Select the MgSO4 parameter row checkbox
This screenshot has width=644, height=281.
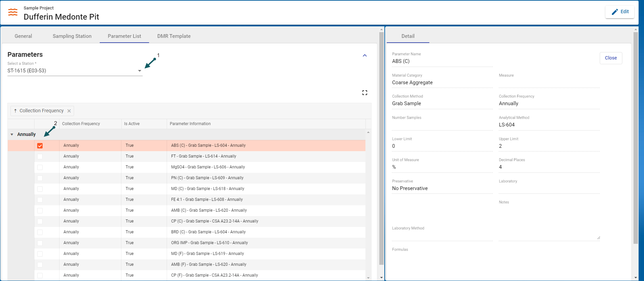coord(40,167)
